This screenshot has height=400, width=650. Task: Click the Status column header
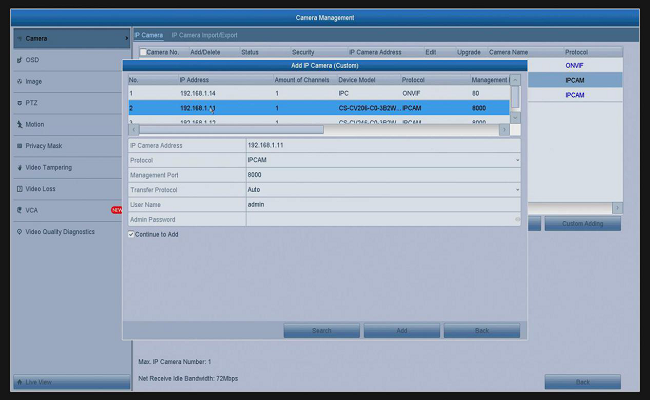click(x=250, y=52)
